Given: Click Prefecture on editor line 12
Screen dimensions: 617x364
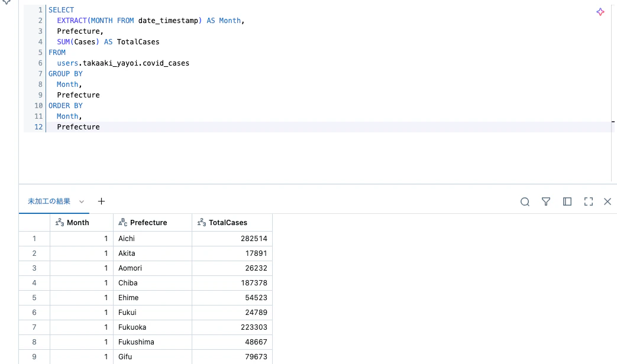Looking at the screenshot, I should [x=78, y=126].
